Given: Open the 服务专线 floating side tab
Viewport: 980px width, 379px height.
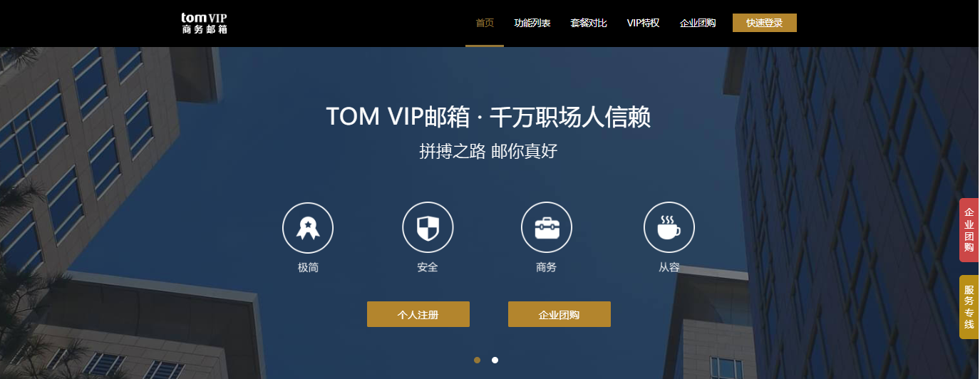Looking at the screenshot, I should pyautogui.click(x=969, y=307).
